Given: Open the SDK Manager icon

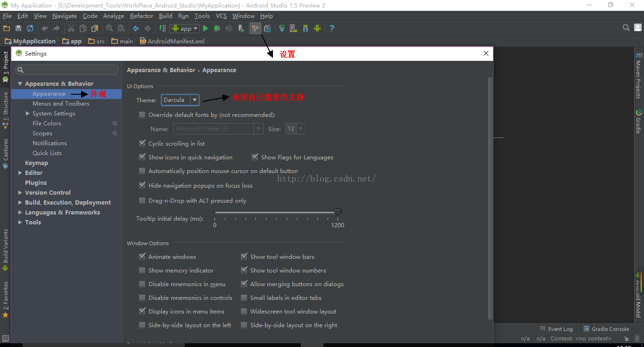Looking at the screenshot, I should pos(305,28).
